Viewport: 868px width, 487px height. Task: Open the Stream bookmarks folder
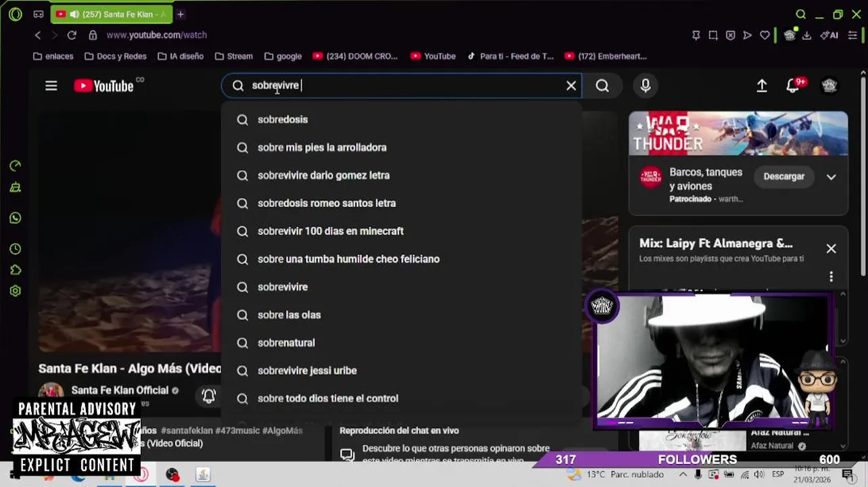234,56
